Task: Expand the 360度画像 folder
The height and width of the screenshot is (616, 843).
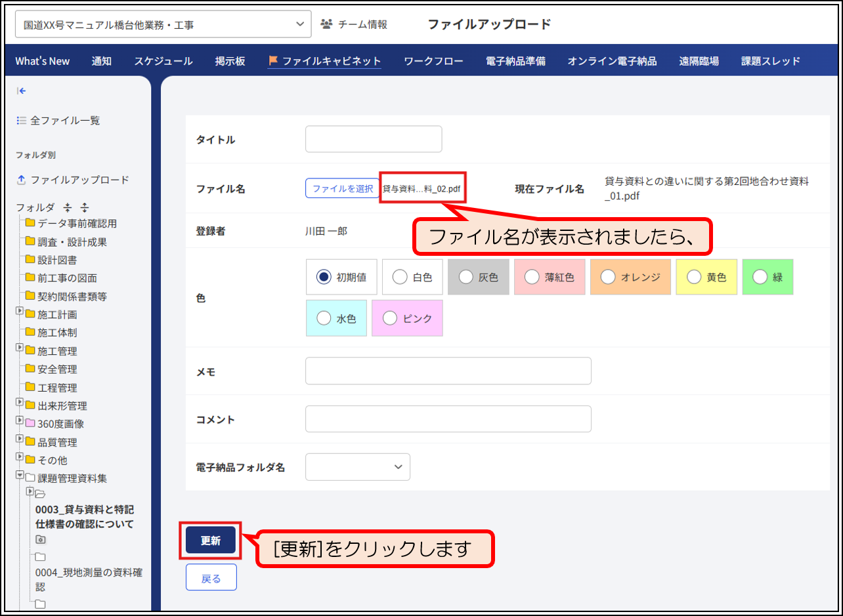Action: [x=20, y=421]
